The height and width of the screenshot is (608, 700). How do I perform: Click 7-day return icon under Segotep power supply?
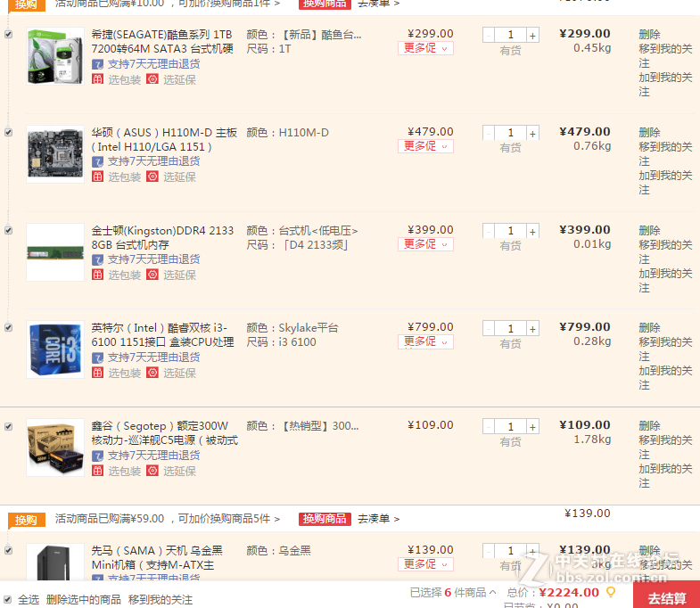[x=97, y=456]
